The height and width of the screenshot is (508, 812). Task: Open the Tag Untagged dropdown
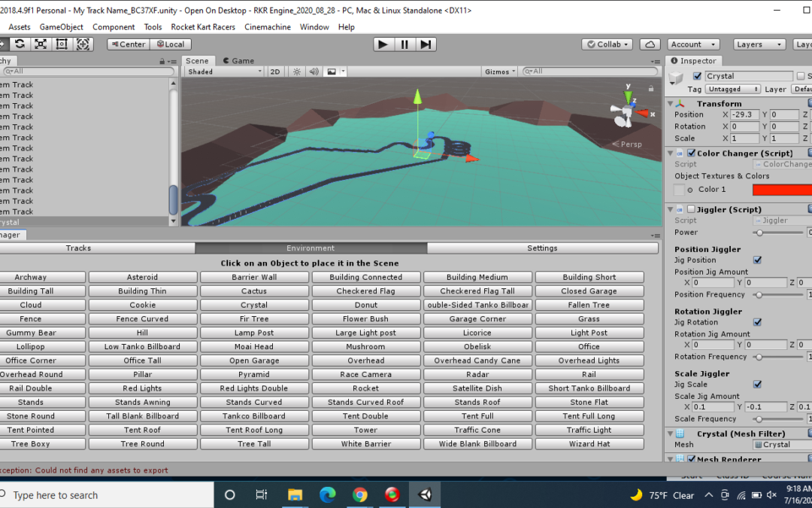pyautogui.click(x=732, y=89)
